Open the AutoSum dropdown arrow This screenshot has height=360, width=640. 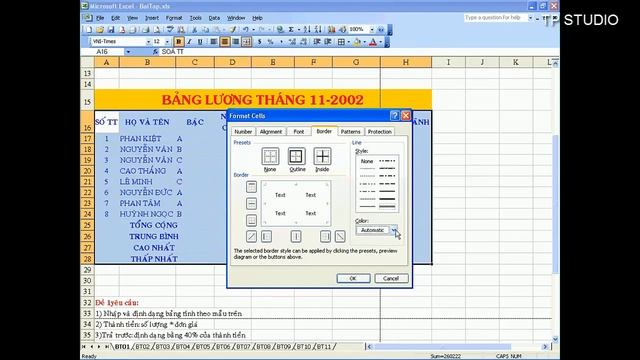tap(298, 30)
